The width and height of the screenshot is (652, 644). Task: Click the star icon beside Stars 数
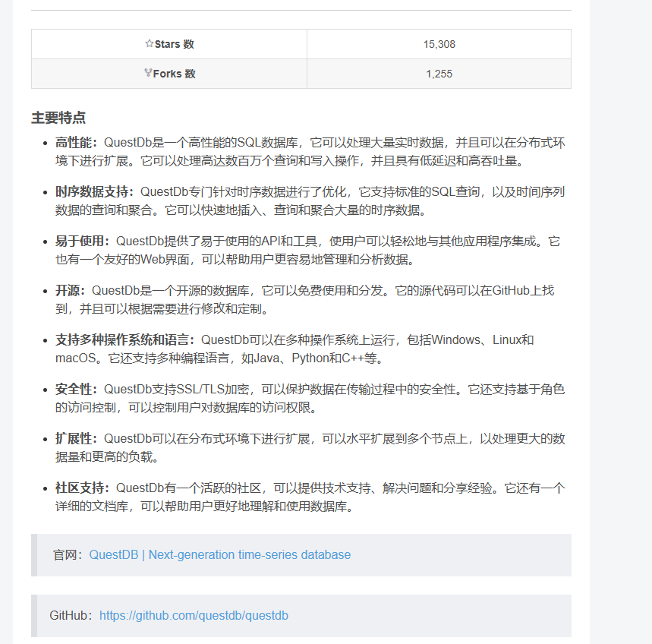click(150, 43)
